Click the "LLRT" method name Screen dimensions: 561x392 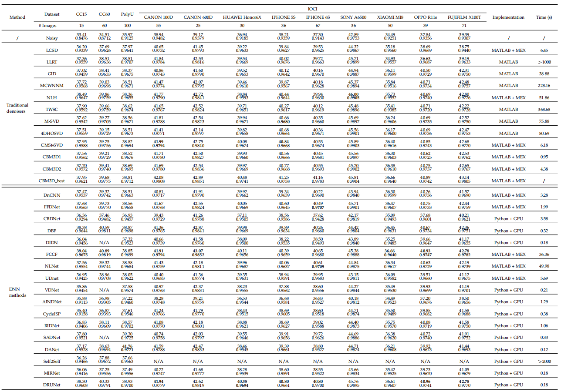pos(52,62)
